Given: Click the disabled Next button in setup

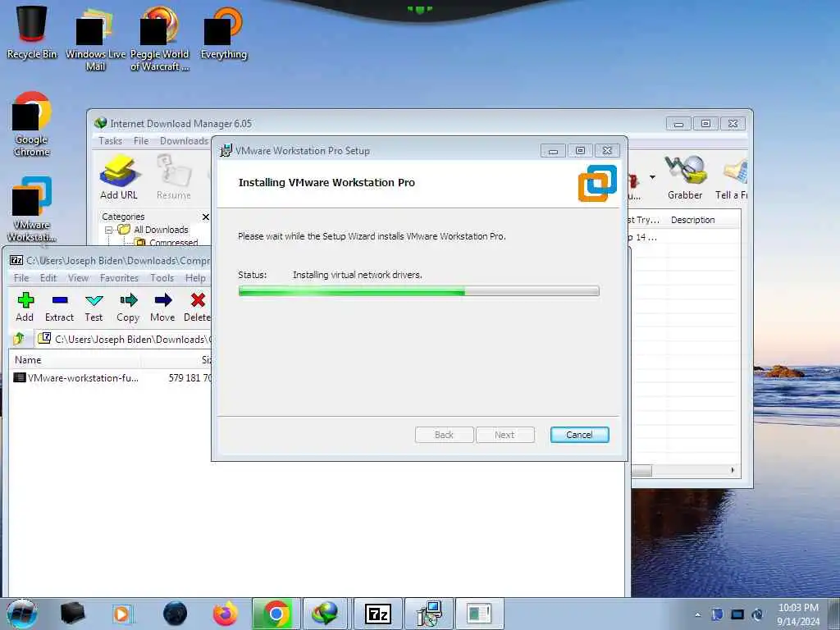Looking at the screenshot, I should coord(504,435).
